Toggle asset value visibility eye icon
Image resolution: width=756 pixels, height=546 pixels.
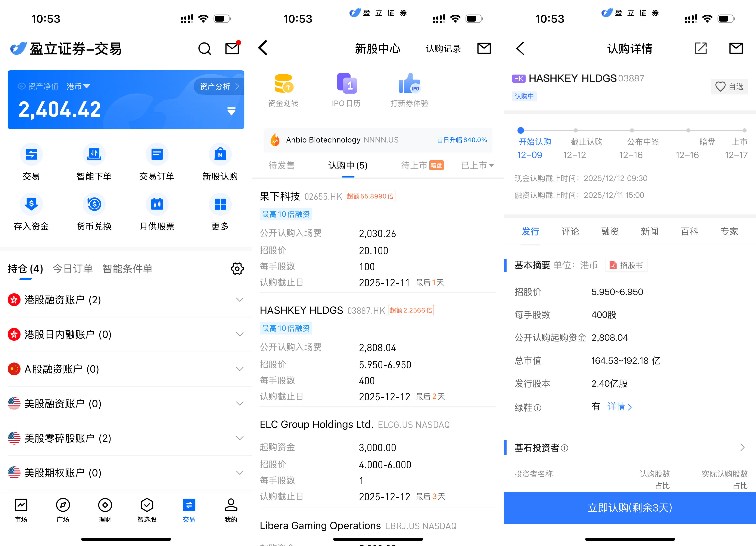point(22,86)
